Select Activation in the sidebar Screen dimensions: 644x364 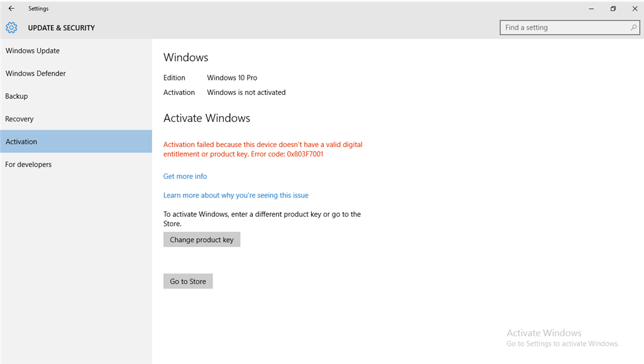click(76, 141)
